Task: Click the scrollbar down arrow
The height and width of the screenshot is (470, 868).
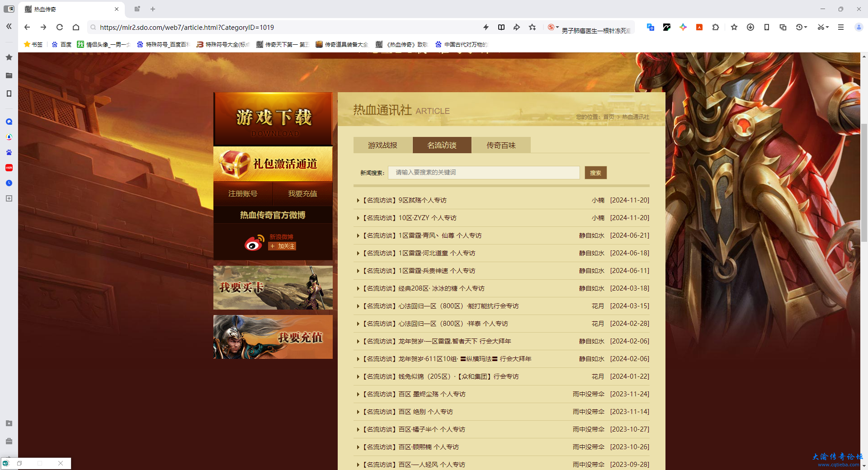Action: pos(864,465)
